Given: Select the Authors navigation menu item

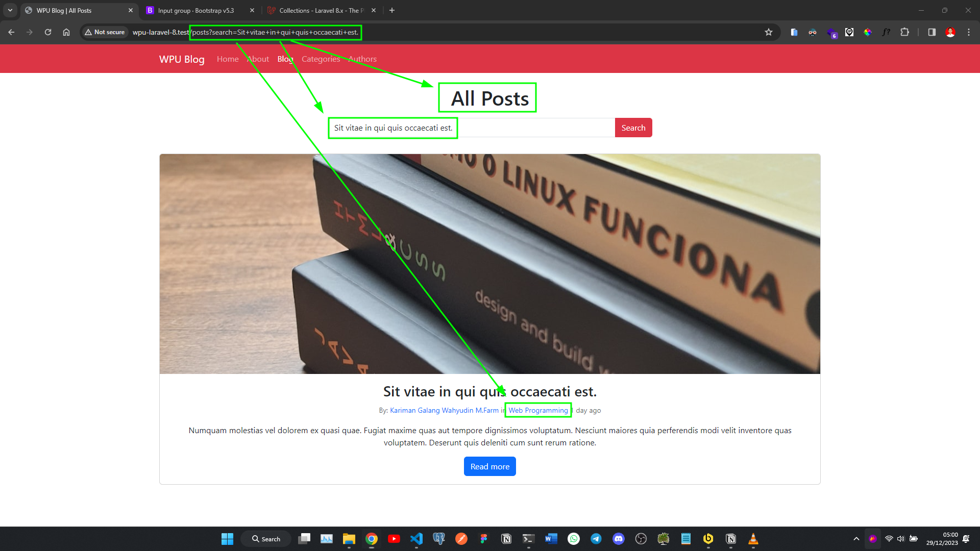Looking at the screenshot, I should [x=362, y=59].
